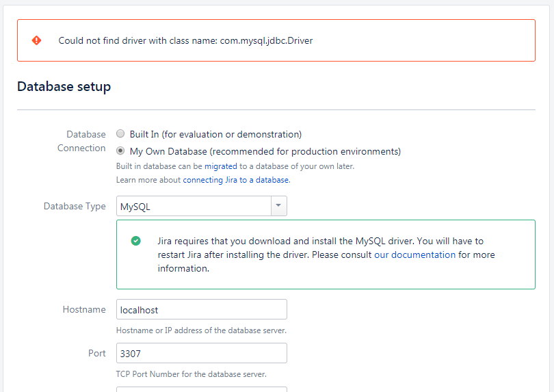Click the green checkmark success icon

click(135, 241)
